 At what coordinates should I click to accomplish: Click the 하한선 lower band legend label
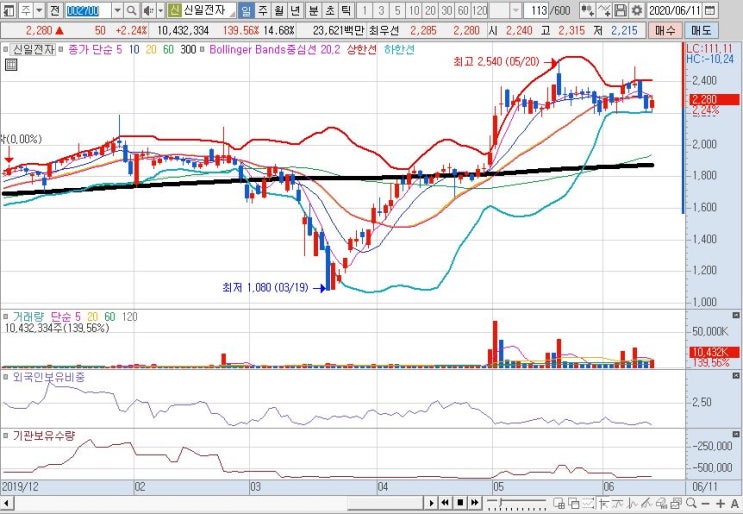pos(399,49)
